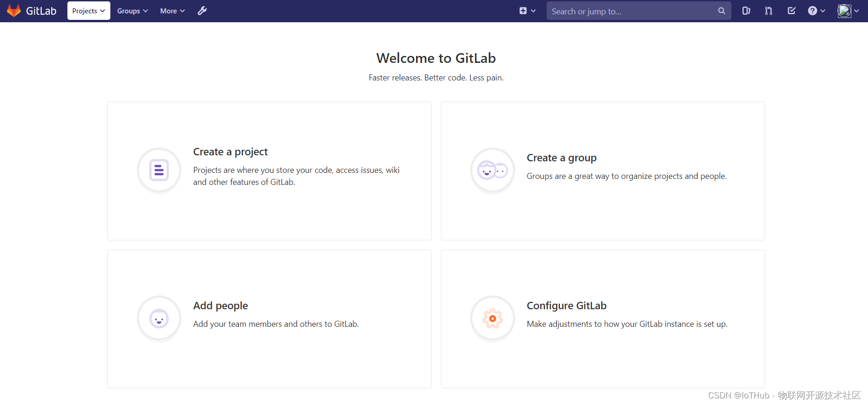Click the Create a group faces icon
This screenshot has height=404, width=868.
[x=492, y=170]
